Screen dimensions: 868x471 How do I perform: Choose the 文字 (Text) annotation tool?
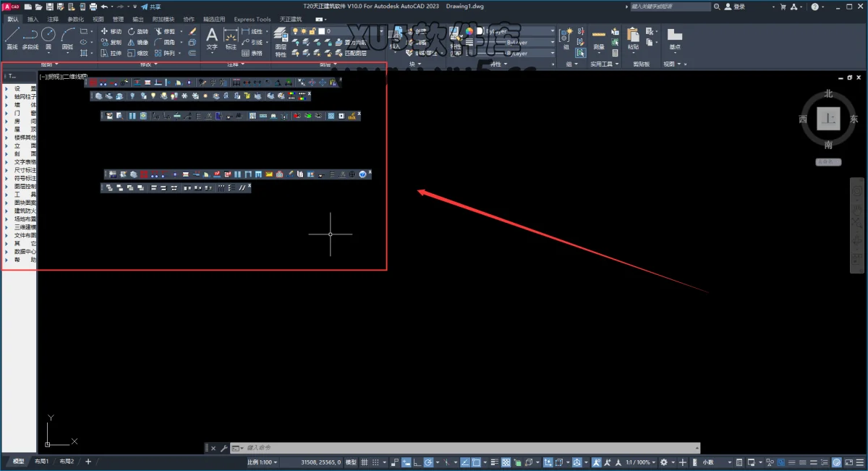(x=212, y=38)
